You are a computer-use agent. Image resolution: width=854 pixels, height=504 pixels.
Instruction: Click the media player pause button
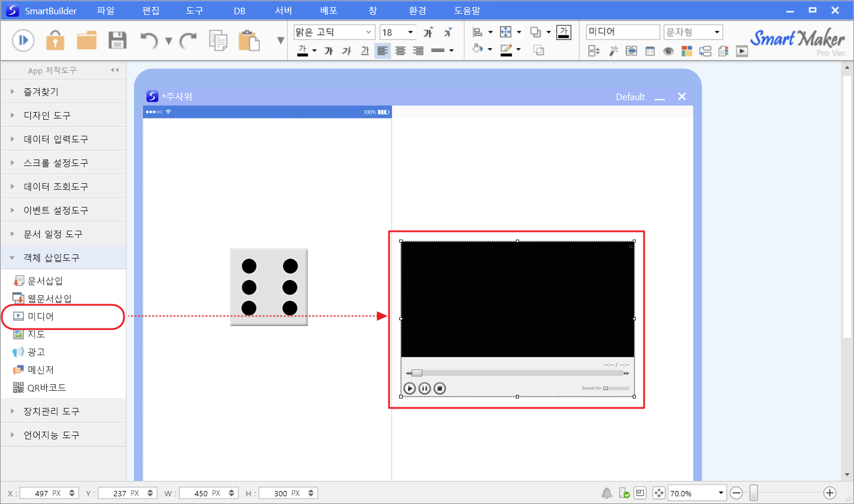point(425,388)
